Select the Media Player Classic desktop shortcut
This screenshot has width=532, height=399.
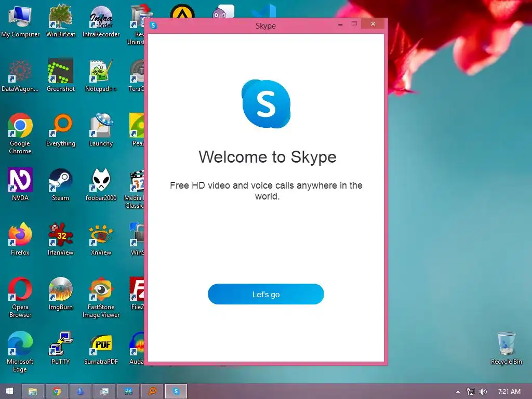point(135,189)
